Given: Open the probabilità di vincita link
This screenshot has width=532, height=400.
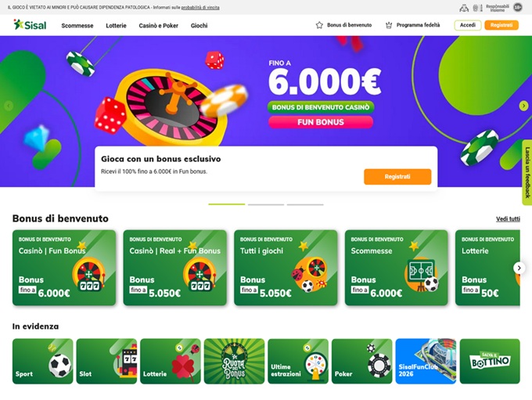Looking at the screenshot, I should click(x=200, y=8).
